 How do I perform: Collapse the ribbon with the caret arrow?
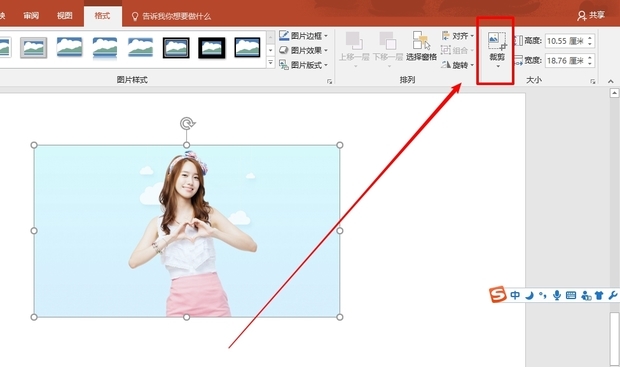click(611, 81)
